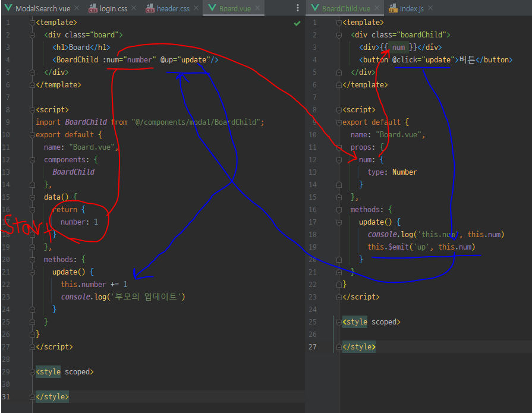The image size is (532, 413).
Task: Click this.$emit('up', this.num) line
Action: click(421, 247)
